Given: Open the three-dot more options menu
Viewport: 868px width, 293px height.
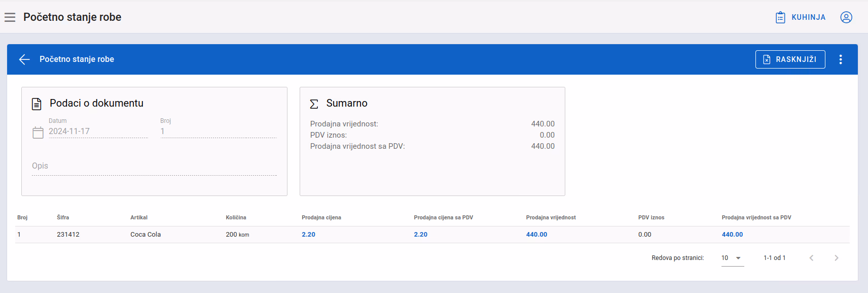Looking at the screenshot, I should point(841,59).
